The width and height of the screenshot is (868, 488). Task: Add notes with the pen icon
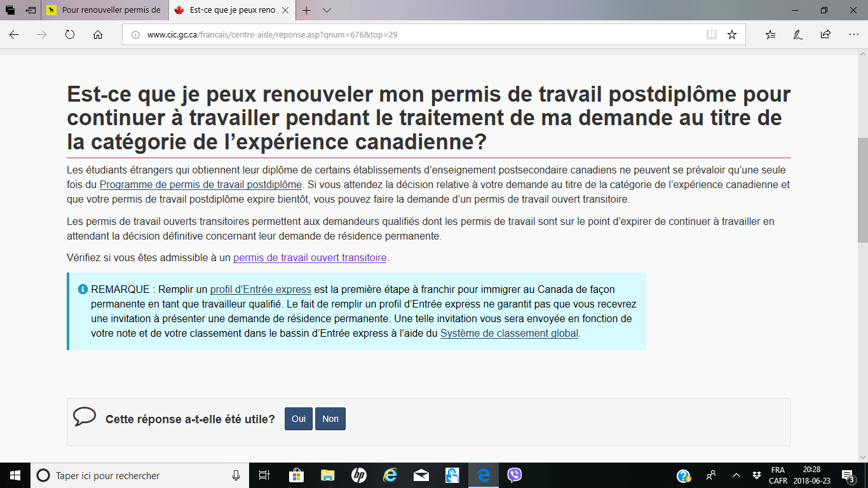pos(798,35)
